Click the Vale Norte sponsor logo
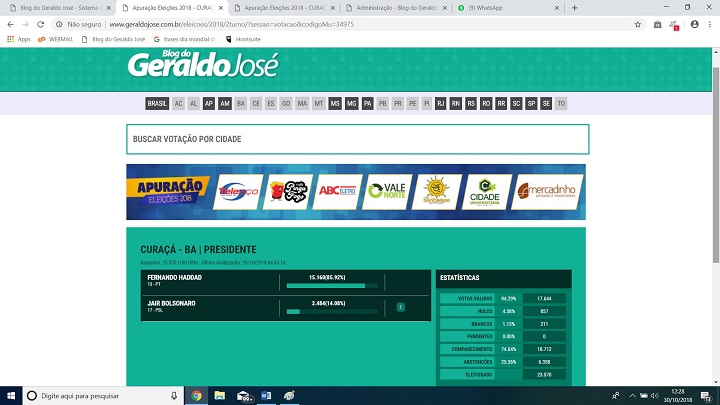The width and height of the screenshot is (720, 405). pos(387,189)
